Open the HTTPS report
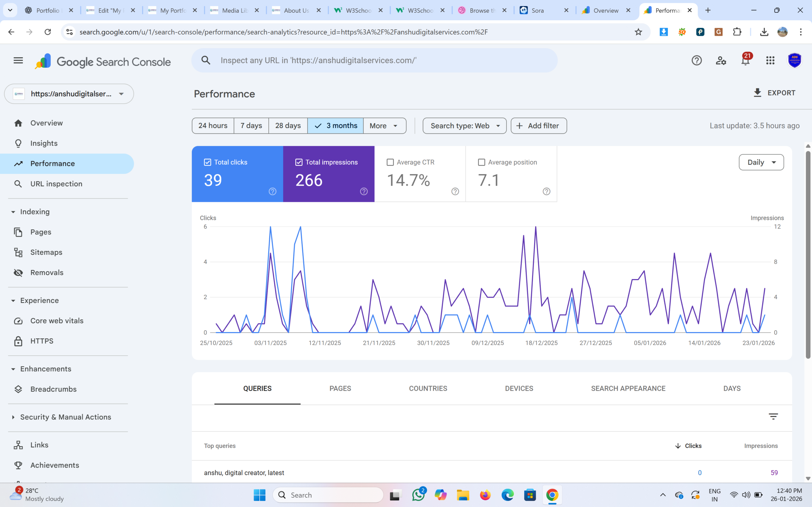 pos(42,341)
